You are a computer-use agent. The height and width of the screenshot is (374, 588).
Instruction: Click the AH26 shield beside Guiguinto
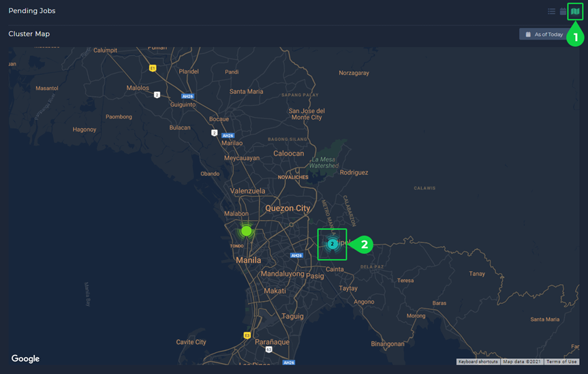pyautogui.click(x=187, y=96)
